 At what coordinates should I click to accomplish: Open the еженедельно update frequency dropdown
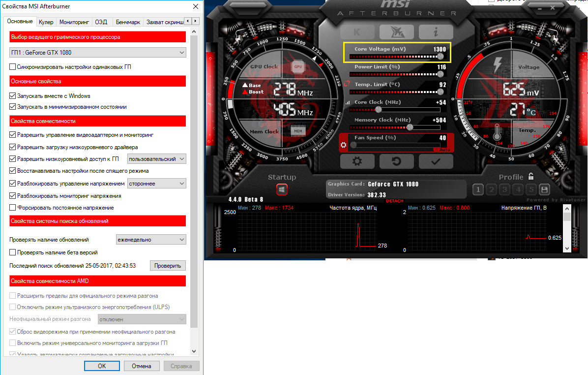click(151, 240)
